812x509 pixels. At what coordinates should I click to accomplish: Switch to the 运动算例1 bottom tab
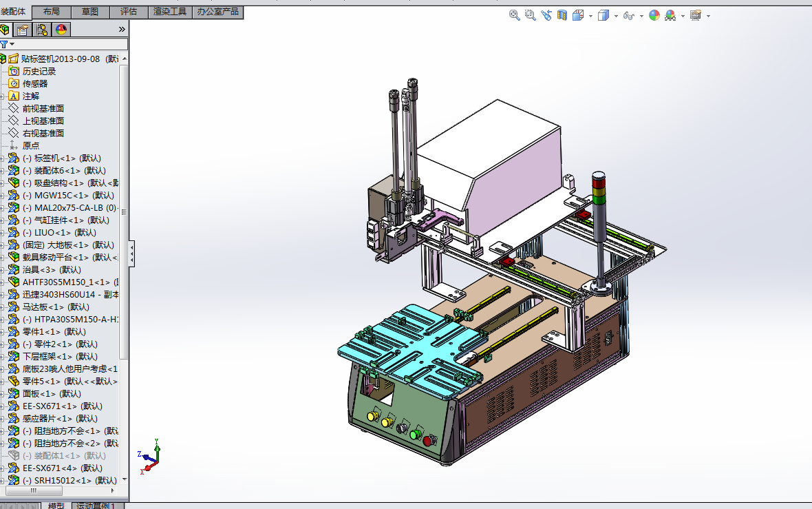point(96,506)
